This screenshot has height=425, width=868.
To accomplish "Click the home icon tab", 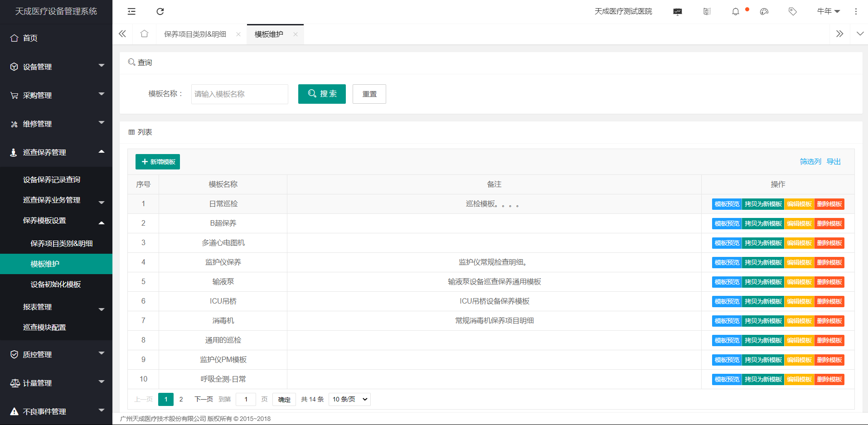I will click(x=144, y=34).
